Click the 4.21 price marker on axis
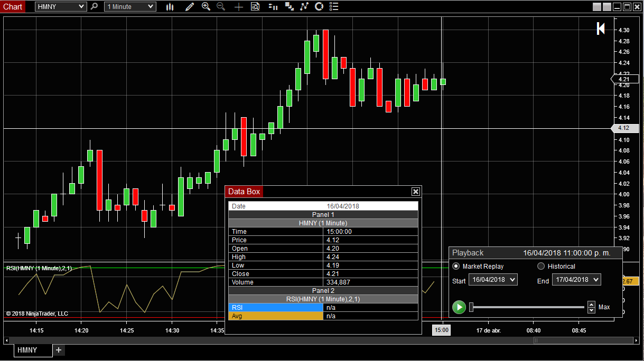The image size is (644, 361). 626,79
